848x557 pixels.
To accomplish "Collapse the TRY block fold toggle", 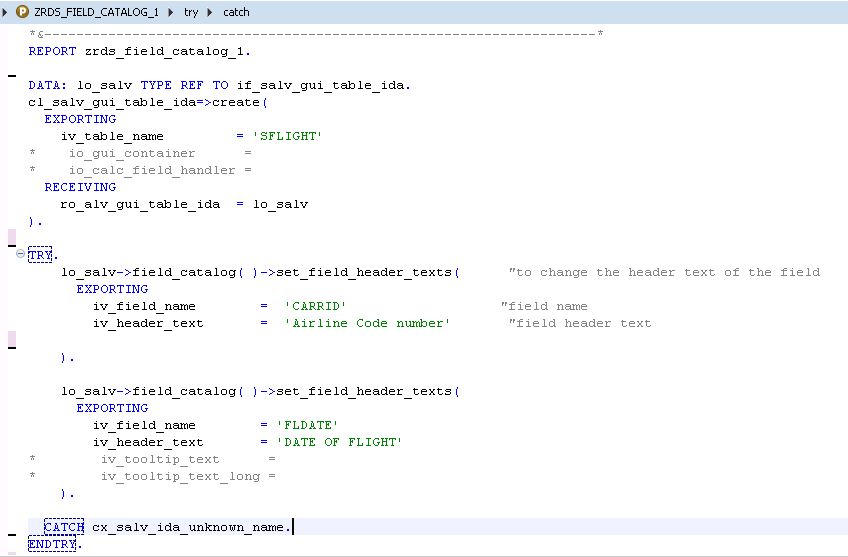I will click(x=20, y=253).
